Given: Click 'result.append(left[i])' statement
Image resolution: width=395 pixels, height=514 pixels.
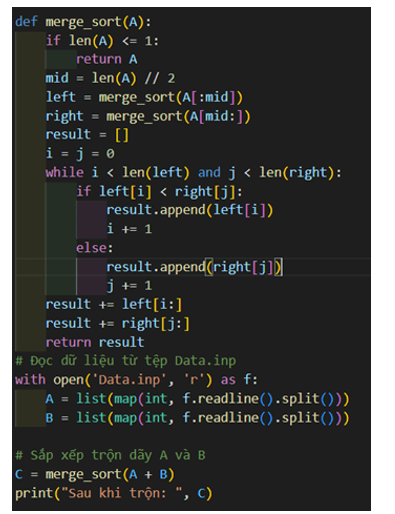Looking at the screenshot, I should tap(190, 210).
